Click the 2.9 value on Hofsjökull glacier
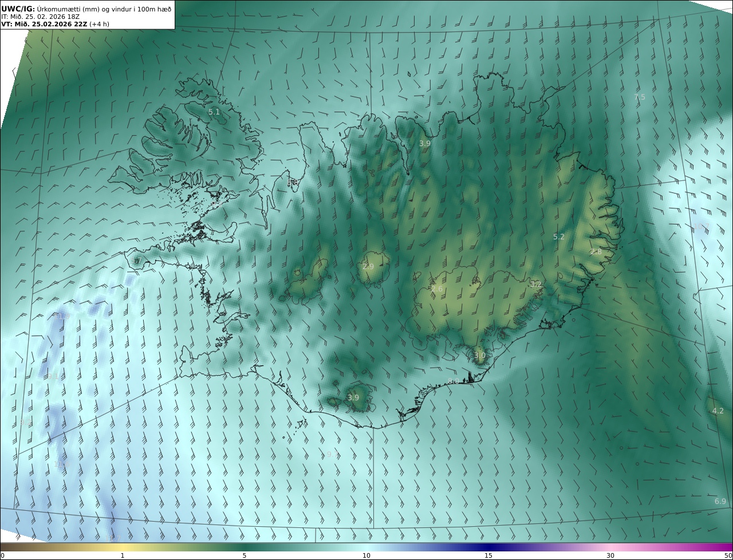Image resolution: width=733 pixels, height=560 pixels. (x=368, y=267)
